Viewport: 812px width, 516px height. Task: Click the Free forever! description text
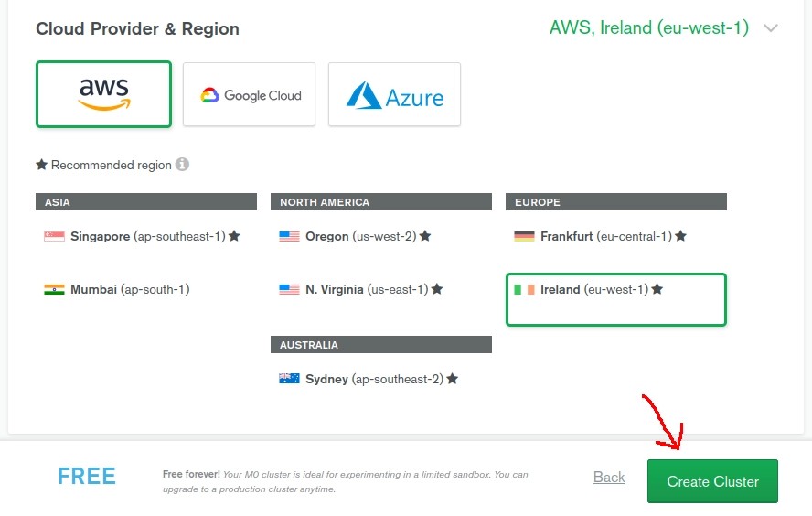coord(346,481)
